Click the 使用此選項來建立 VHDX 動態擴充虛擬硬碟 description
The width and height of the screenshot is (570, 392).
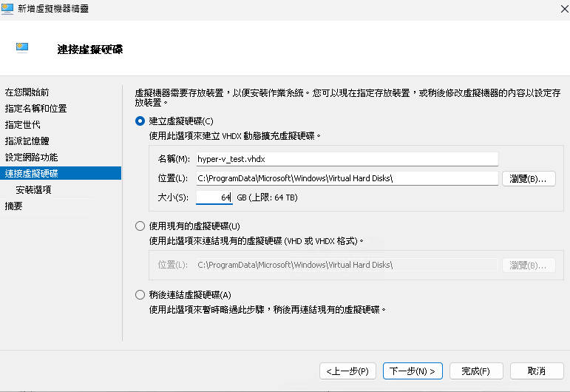coord(235,136)
